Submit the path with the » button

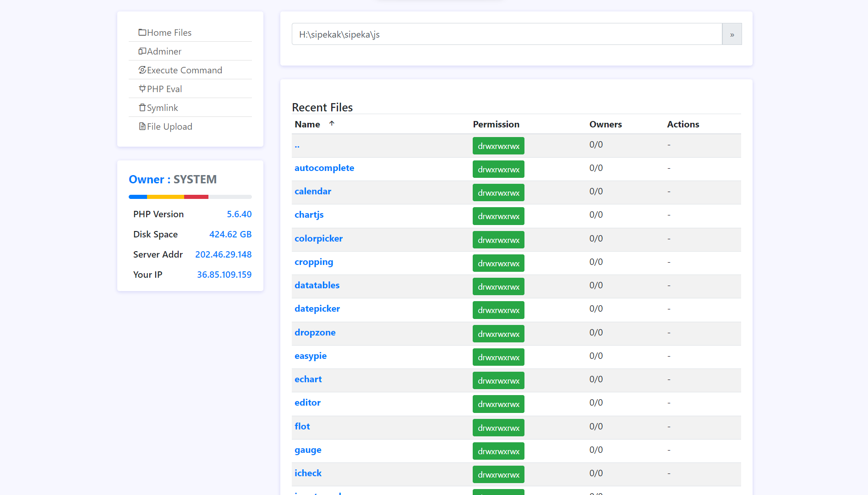732,34
